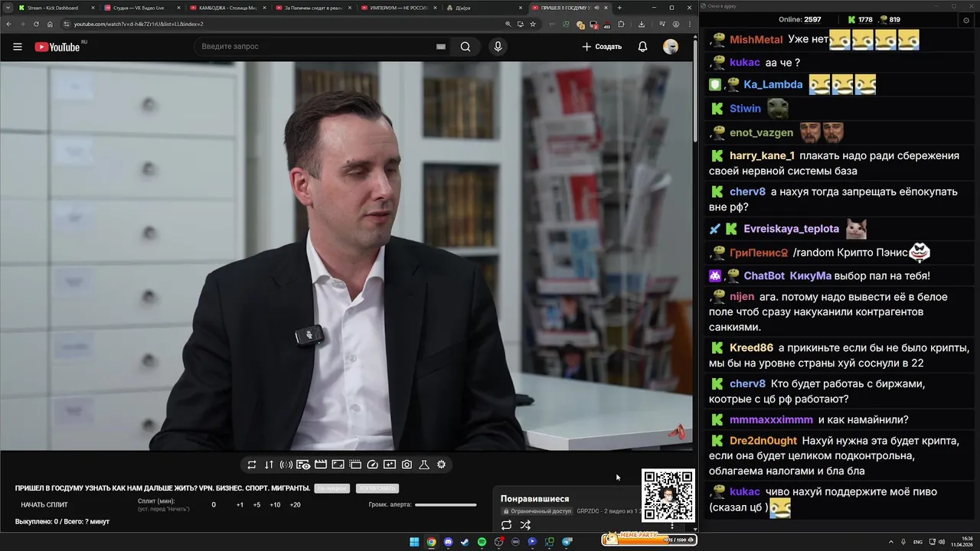
Task: Click the viewer eye icon in toolbar
Action: pos(303,465)
